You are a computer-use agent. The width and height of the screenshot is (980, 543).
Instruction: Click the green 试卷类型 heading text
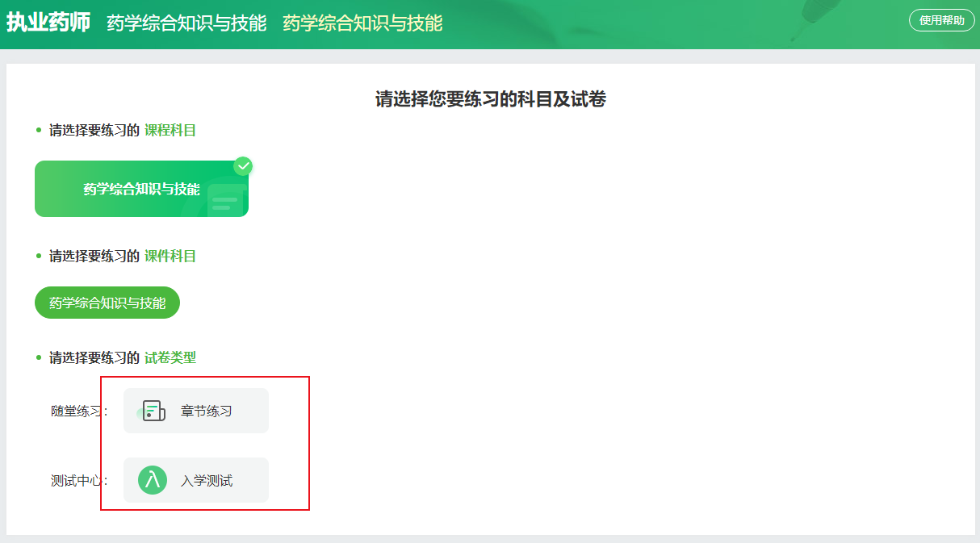[170, 357]
